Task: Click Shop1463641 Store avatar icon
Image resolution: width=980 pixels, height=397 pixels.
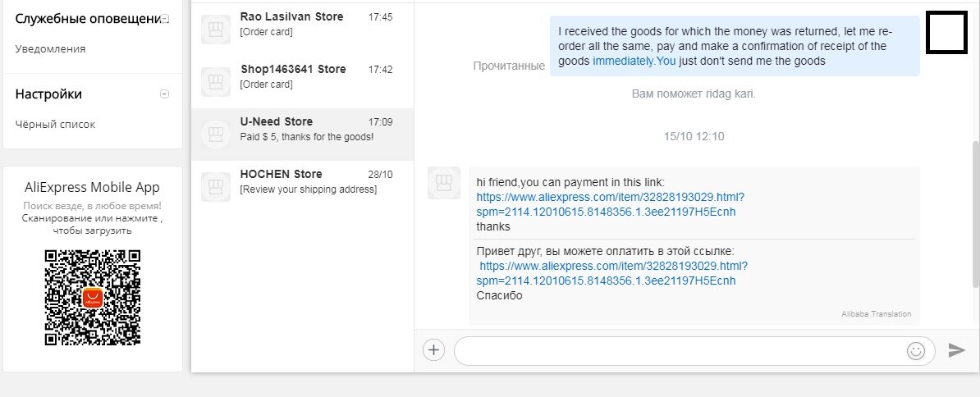Action: click(x=216, y=82)
